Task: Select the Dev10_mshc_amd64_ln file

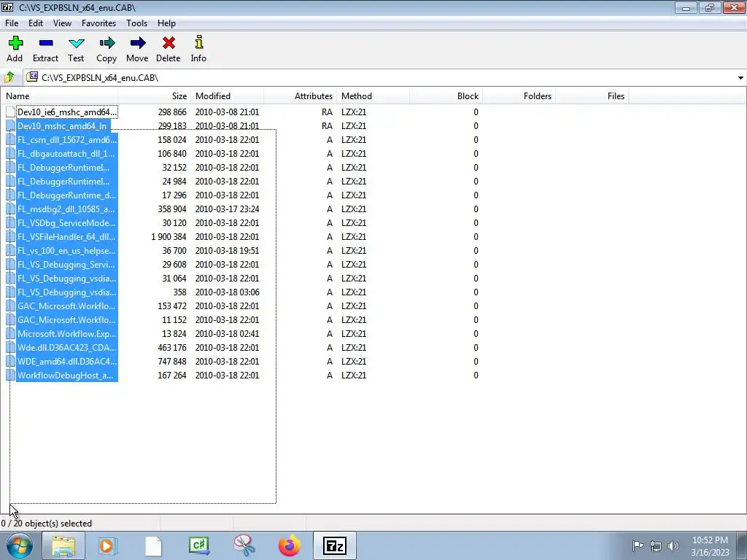Action: 63,125
